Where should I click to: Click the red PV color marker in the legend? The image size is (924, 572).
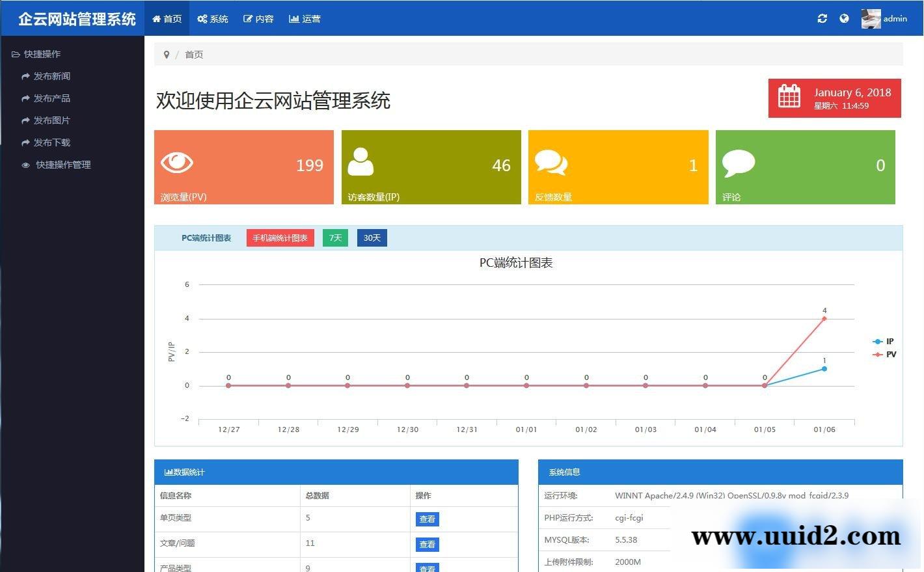[x=876, y=354]
